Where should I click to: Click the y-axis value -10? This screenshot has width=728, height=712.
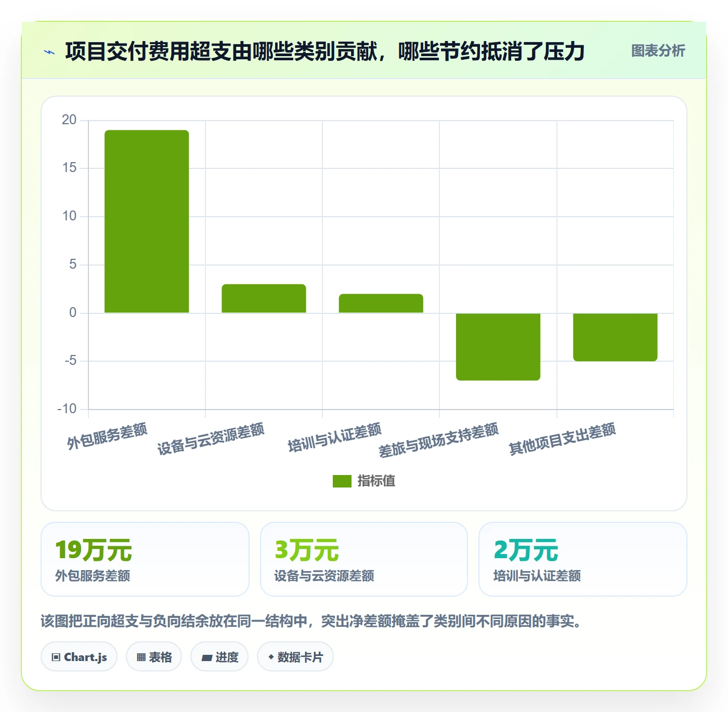[67, 409]
